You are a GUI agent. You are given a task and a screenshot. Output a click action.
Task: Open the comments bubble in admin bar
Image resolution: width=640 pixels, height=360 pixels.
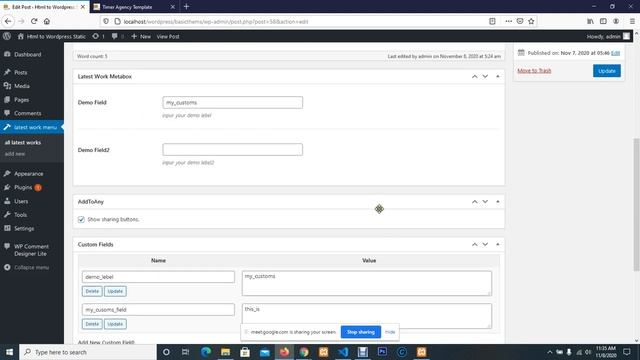point(118,36)
